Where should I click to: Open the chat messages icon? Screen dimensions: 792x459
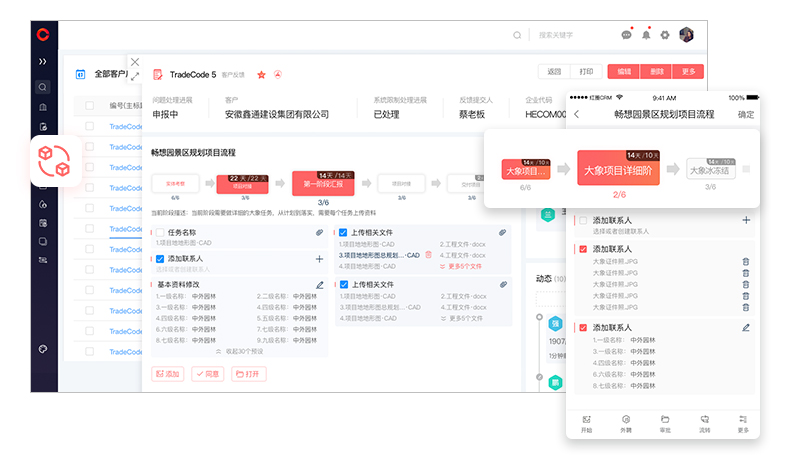627,35
